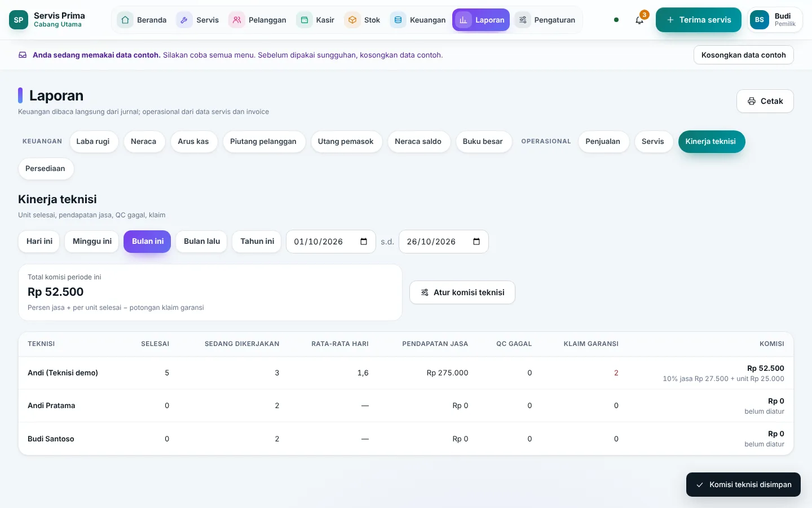Open calendar picker for end date 26/10/2026
812x508 pixels.
coord(476,242)
